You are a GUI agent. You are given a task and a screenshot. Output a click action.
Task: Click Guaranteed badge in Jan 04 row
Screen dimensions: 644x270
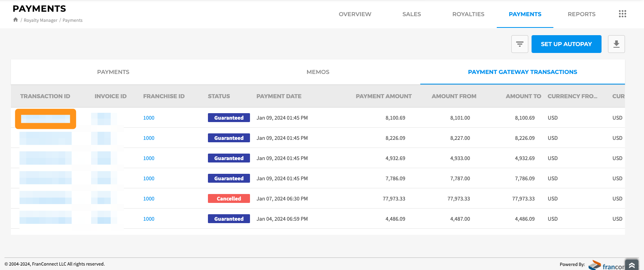click(x=229, y=219)
